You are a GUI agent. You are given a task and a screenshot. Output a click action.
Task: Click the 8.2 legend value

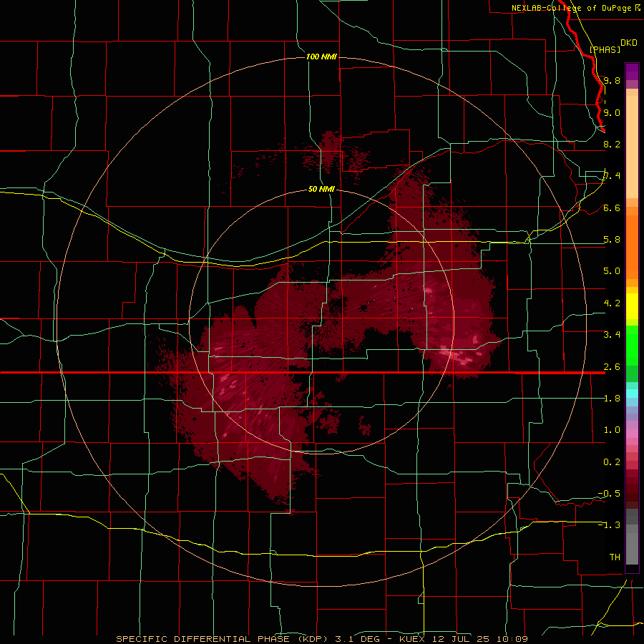click(x=612, y=144)
